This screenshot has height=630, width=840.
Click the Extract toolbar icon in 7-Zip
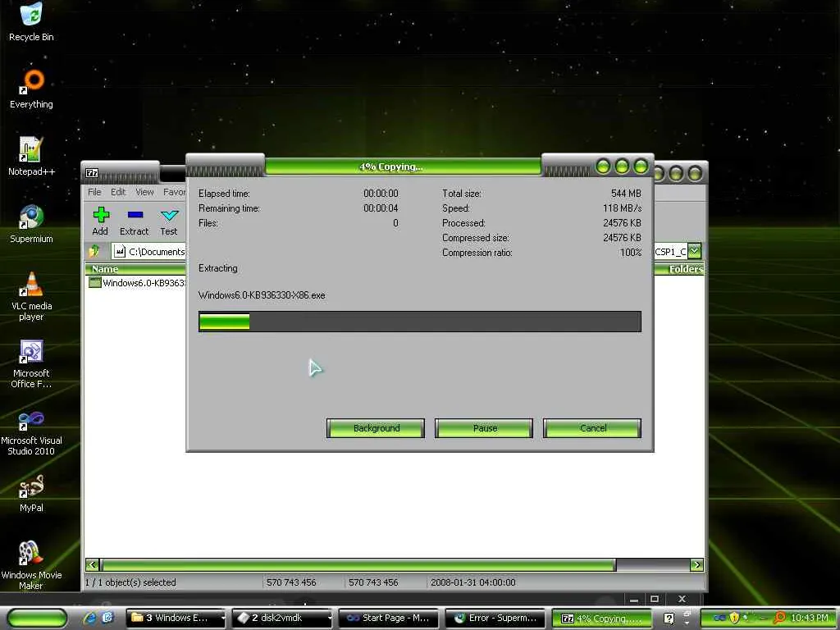pyautogui.click(x=135, y=215)
